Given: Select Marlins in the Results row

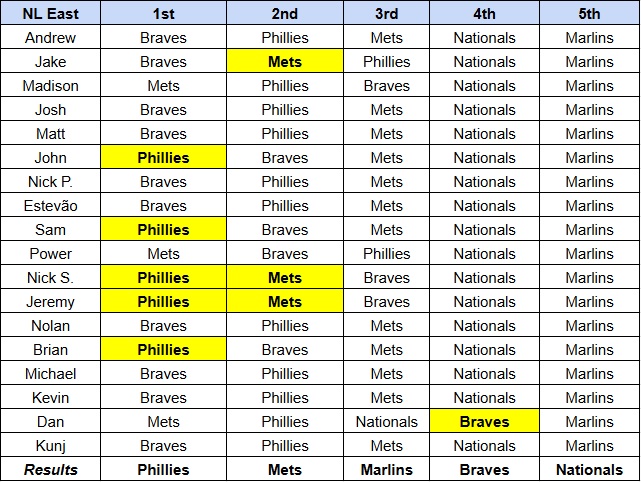Looking at the screenshot, I should [386, 470].
